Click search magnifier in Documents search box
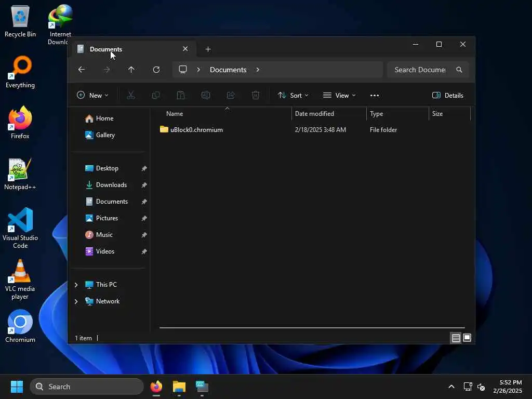This screenshot has width=532, height=399. (x=459, y=70)
